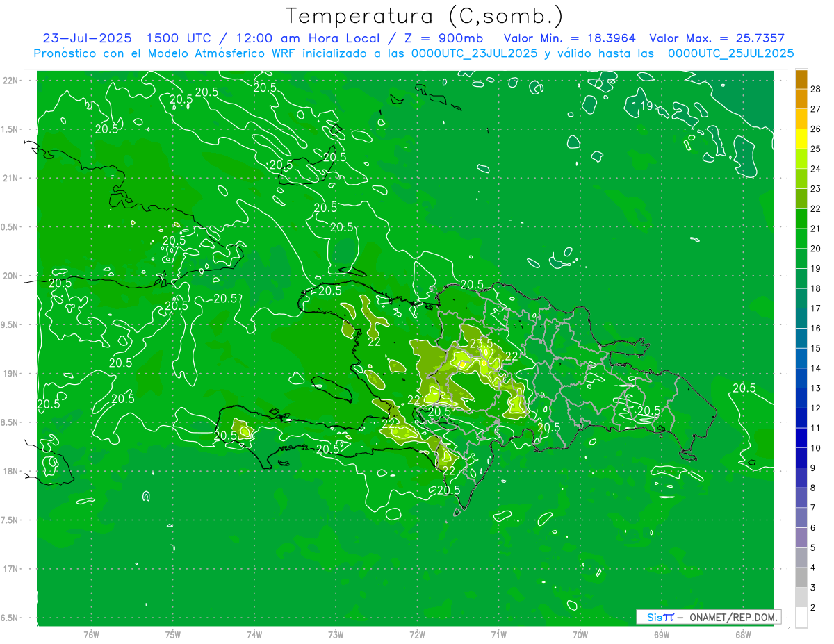Screen dimensions: 834x644
Task: Pick the purple swatch between 5 and 6
Action: click(801, 537)
